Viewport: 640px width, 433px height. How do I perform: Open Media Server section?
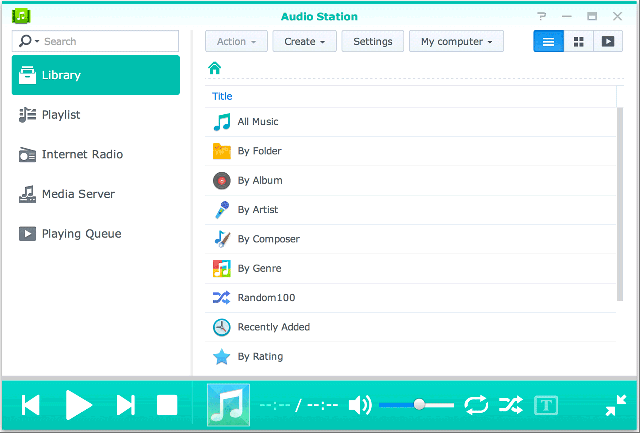pyautogui.click(x=96, y=194)
